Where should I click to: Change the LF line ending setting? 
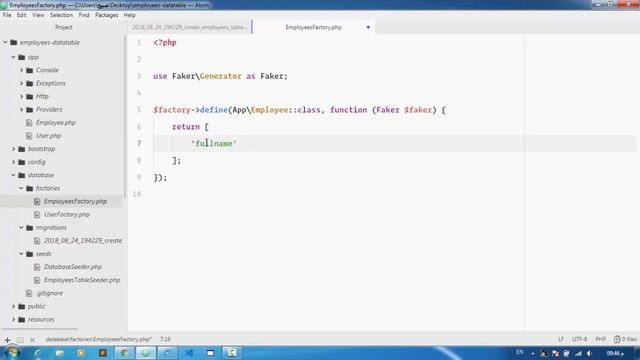pyautogui.click(x=561, y=339)
